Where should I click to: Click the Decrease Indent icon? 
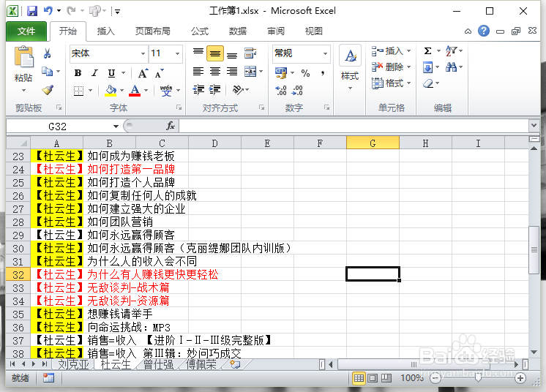(198, 90)
